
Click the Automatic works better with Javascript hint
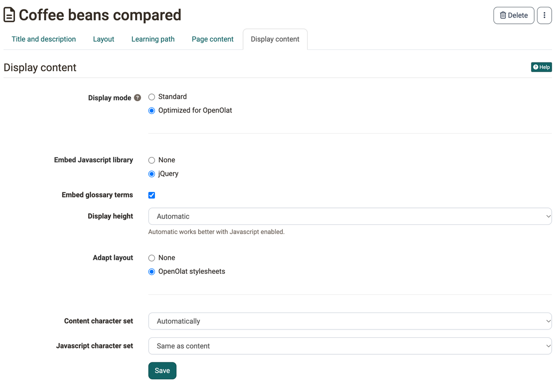(217, 232)
